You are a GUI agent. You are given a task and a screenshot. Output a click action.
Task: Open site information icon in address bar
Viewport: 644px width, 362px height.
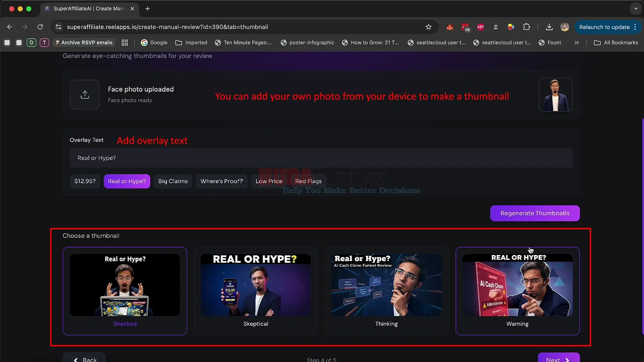(x=58, y=27)
